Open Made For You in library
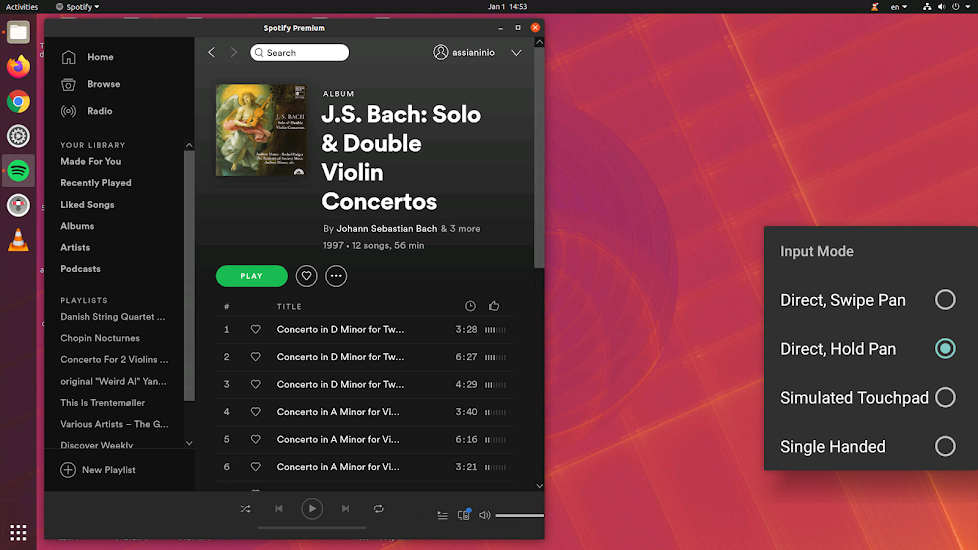This screenshot has height=550, width=978. 90,162
